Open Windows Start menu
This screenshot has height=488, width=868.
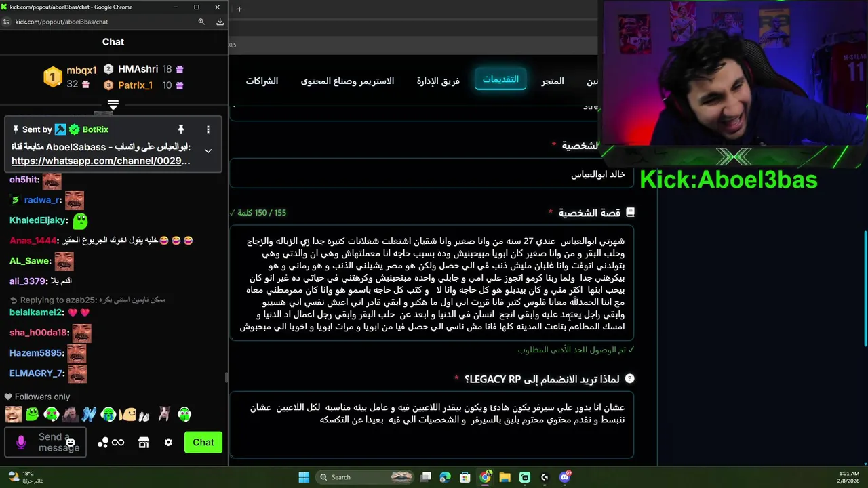(304, 477)
